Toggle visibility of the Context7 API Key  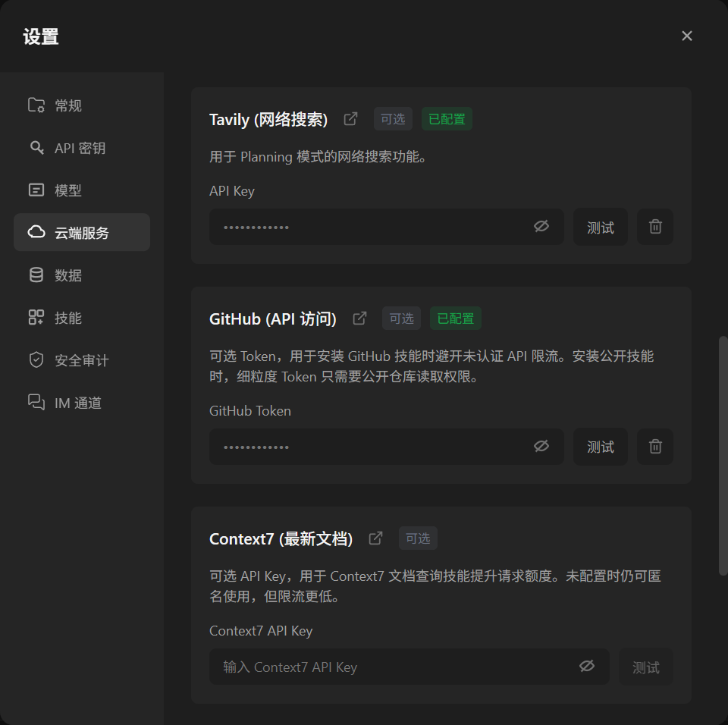[x=587, y=666]
